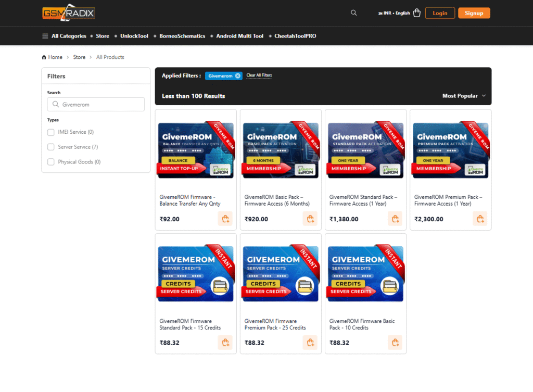Image resolution: width=533 pixels, height=392 pixels.
Task: Add Balance Transfer Any Qnty to cart
Action: click(x=225, y=219)
